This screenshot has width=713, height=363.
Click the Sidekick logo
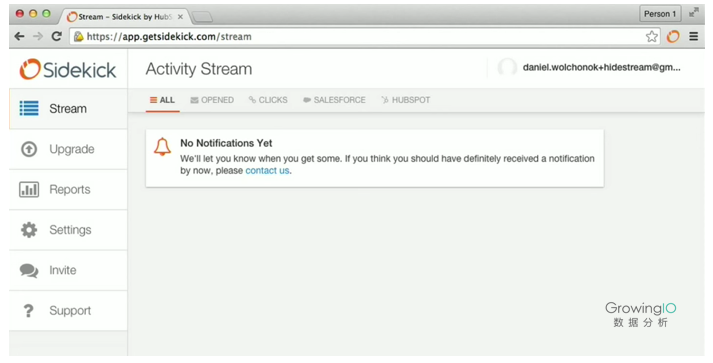tap(68, 70)
